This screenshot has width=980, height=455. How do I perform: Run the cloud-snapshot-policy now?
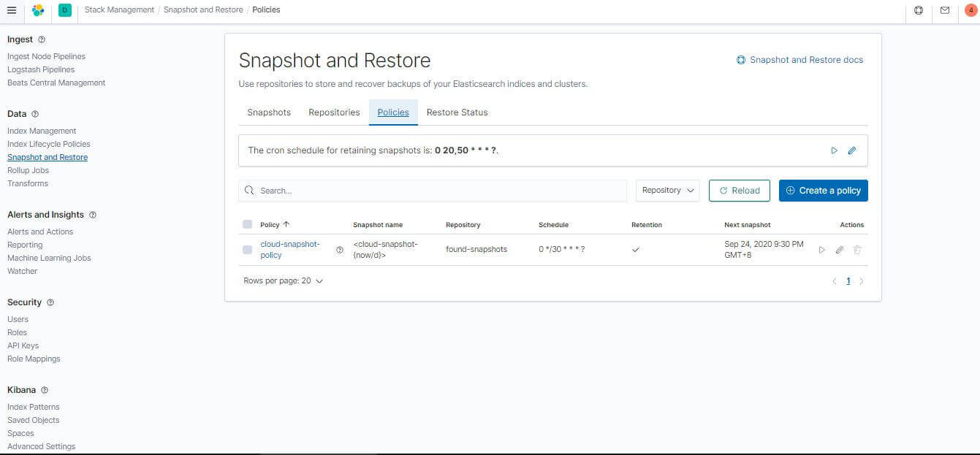click(821, 249)
